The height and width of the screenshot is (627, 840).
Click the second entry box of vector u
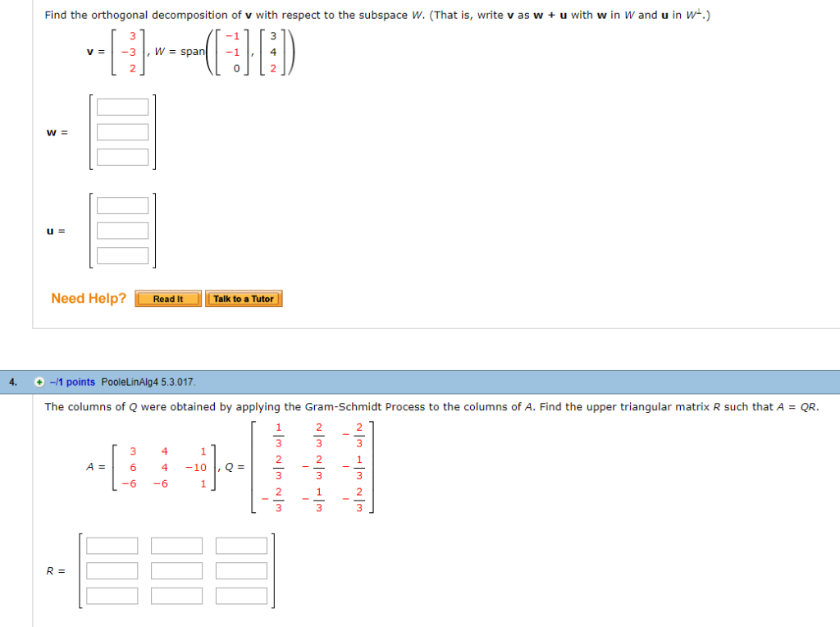[122, 229]
